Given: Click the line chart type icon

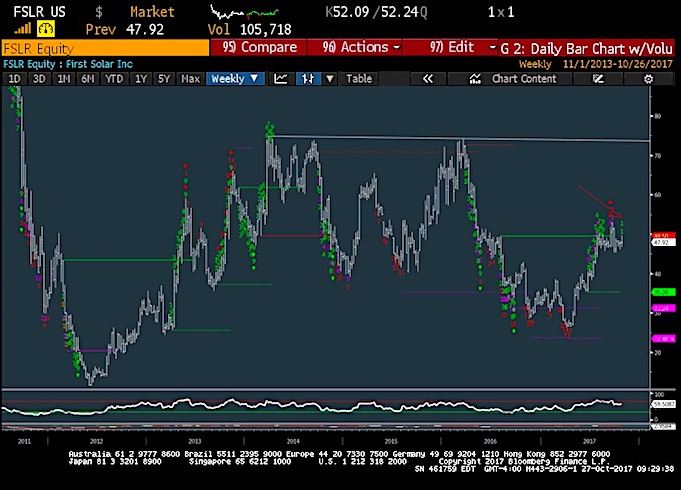Looking at the screenshot, I should coord(281,78).
